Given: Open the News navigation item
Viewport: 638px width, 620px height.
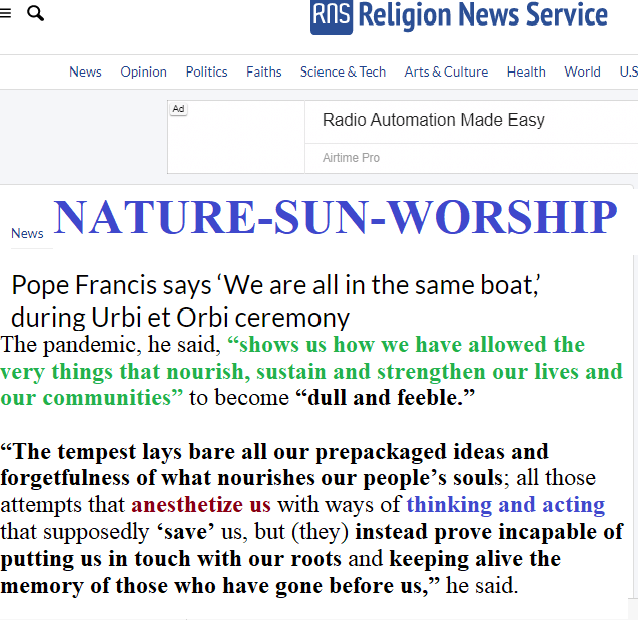Looking at the screenshot, I should tap(85, 72).
